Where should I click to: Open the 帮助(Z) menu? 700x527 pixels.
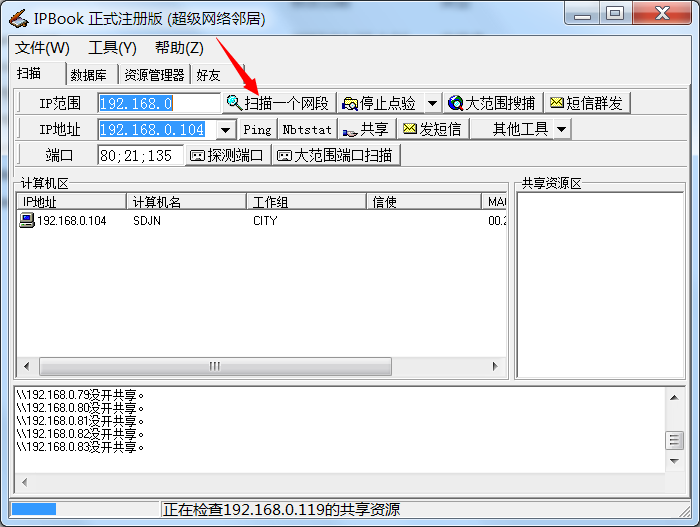pos(179,48)
